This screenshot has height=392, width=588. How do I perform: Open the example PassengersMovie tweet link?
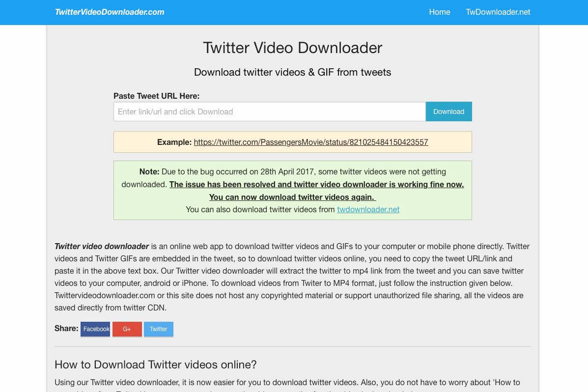pos(311,142)
